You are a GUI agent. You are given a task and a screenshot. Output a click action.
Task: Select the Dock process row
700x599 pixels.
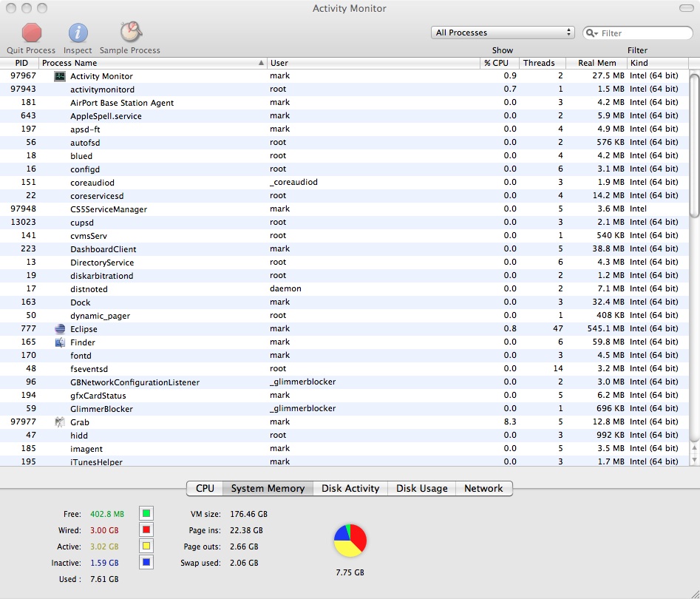344,302
